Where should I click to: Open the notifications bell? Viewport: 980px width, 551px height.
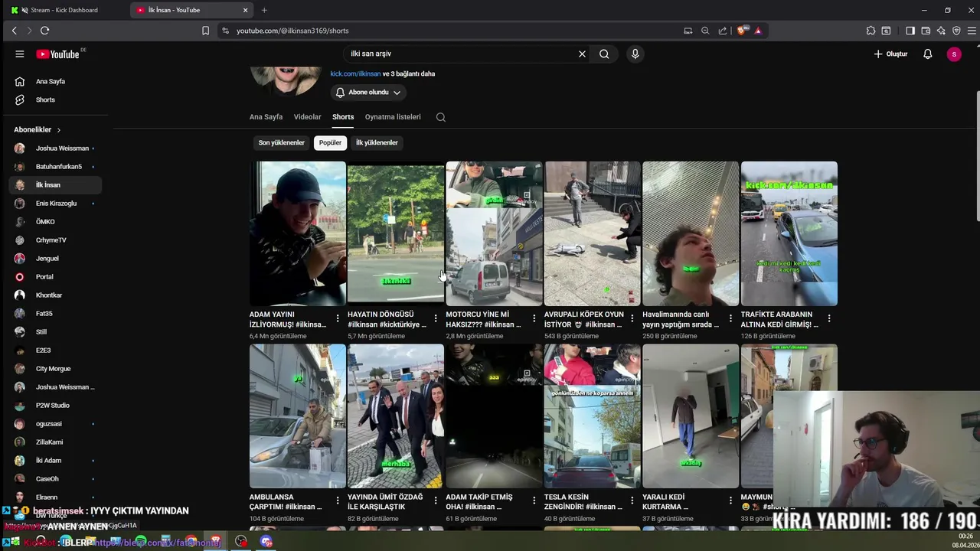coord(927,54)
